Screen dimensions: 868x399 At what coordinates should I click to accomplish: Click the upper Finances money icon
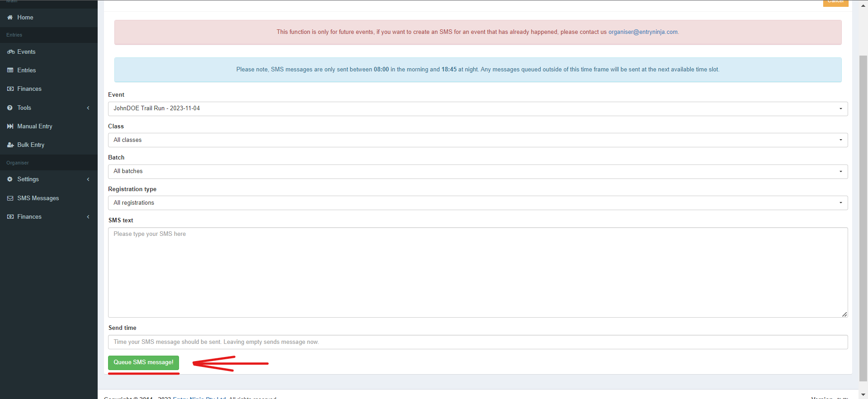(10, 89)
